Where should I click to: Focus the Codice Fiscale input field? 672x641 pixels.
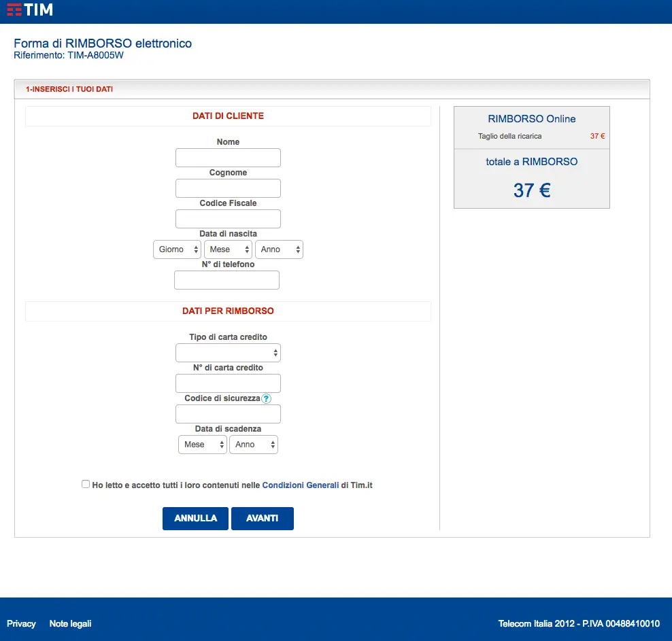228,219
